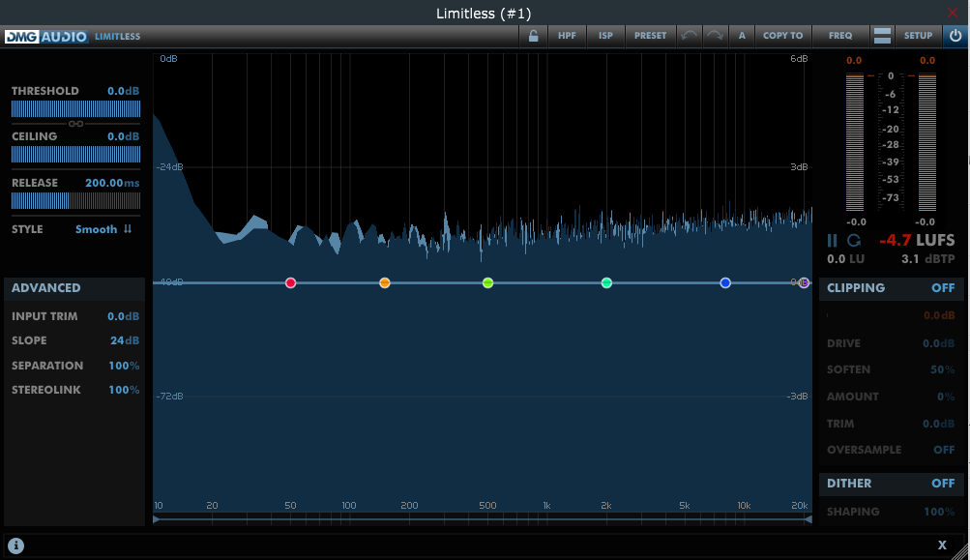The image size is (970, 560).
Task: Click the Input Trim 0.0dB value
Action: [123, 316]
